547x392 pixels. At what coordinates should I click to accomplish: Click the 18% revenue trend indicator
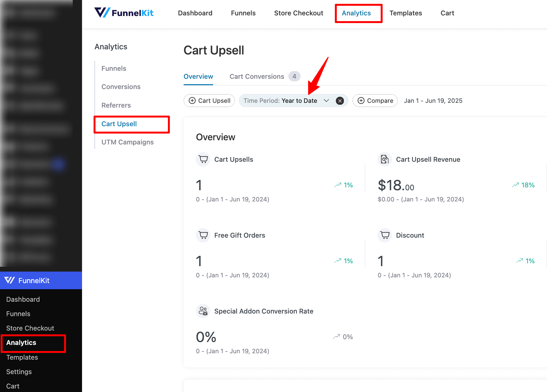click(x=523, y=185)
